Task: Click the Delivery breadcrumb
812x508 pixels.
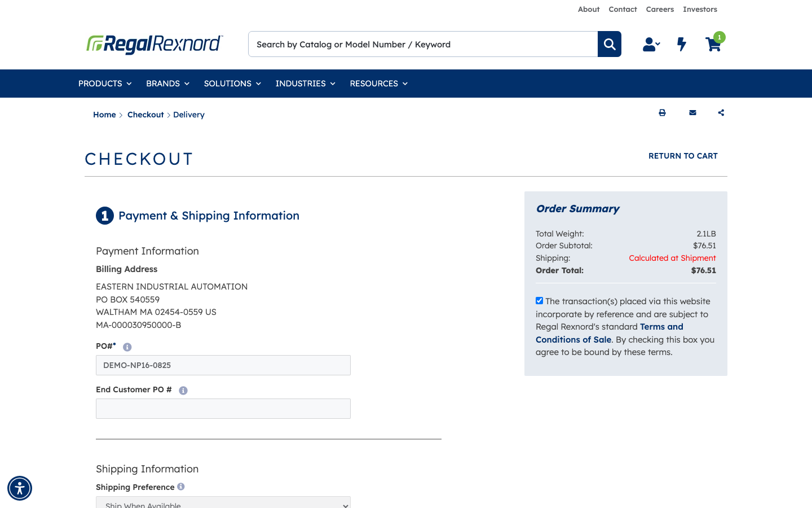Action: coord(189,115)
